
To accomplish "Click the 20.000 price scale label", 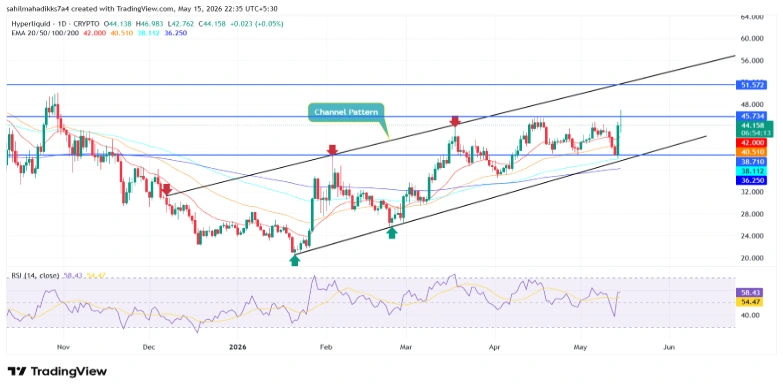I will pyautogui.click(x=752, y=258).
